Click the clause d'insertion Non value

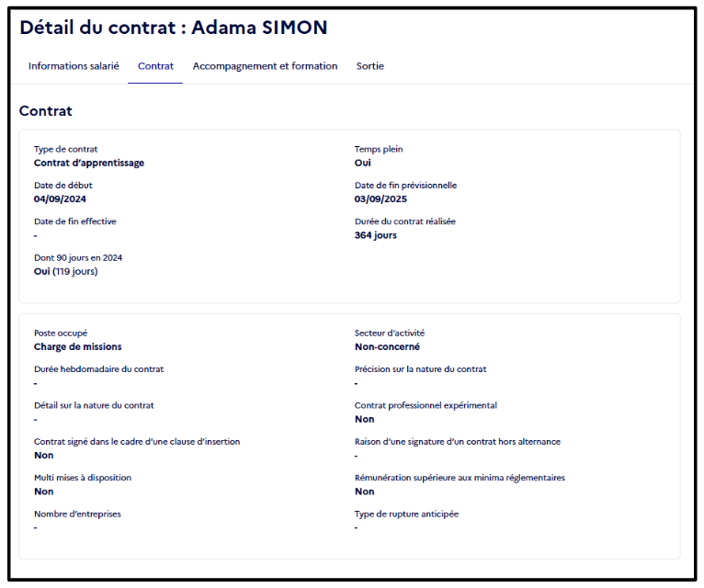pos(43,456)
